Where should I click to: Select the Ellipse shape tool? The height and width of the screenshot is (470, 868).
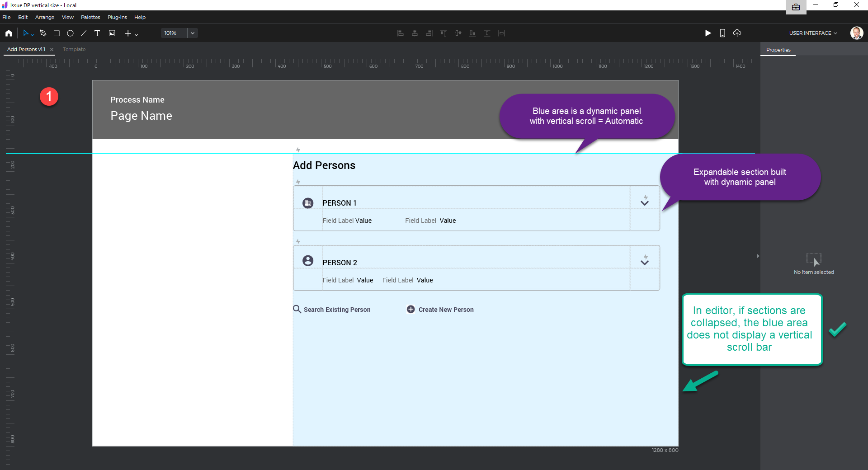70,33
